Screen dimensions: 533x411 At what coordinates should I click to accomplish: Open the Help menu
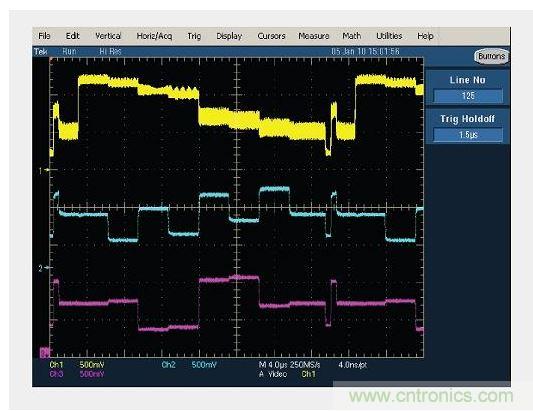(x=425, y=36)
